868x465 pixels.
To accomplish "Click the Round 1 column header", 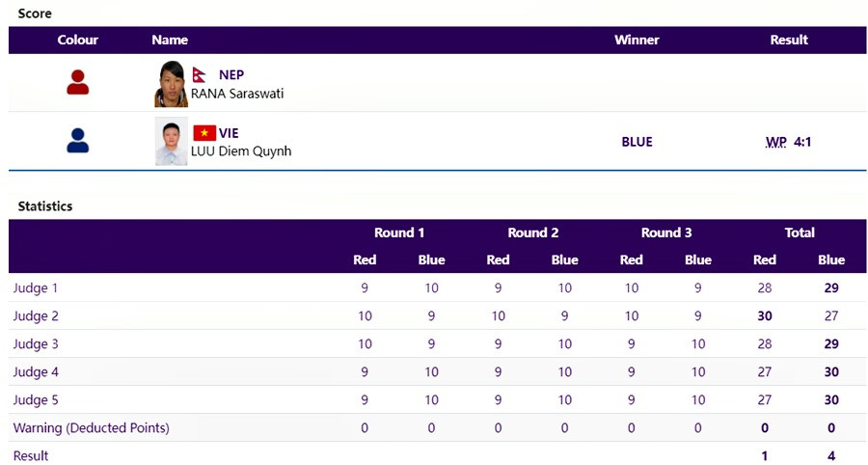I will [399, 232].
